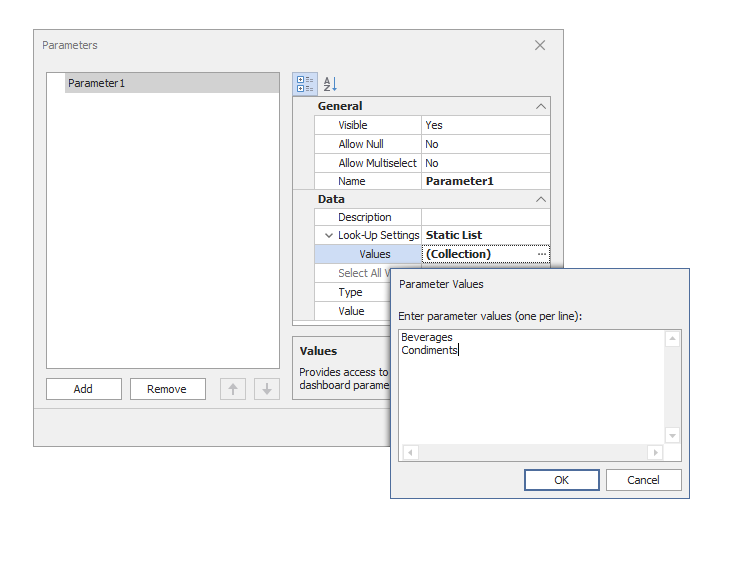Collapse the General category
Viewport: 745px width, 566px height.
pyautogui.click(x=541, y=106)
